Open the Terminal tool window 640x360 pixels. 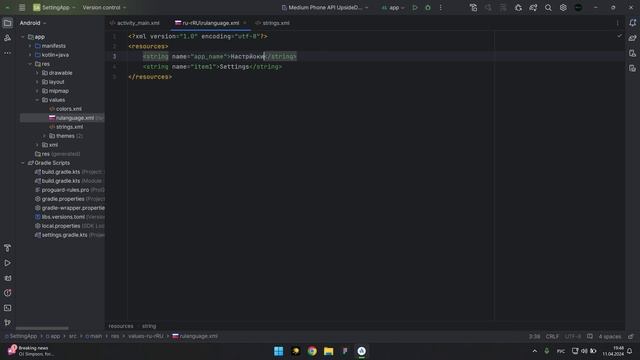7,308
